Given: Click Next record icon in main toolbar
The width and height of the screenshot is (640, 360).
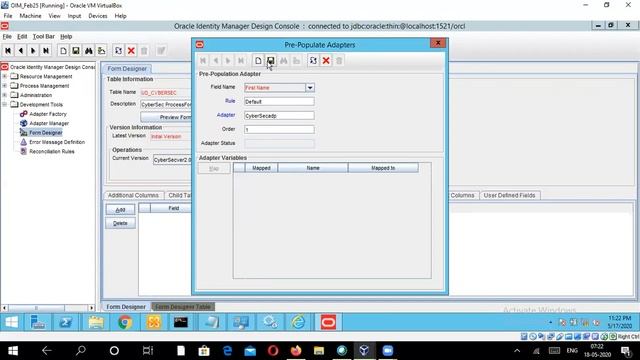Looking at the screenshot, I should pyautogui.click(x=33, y=51).
